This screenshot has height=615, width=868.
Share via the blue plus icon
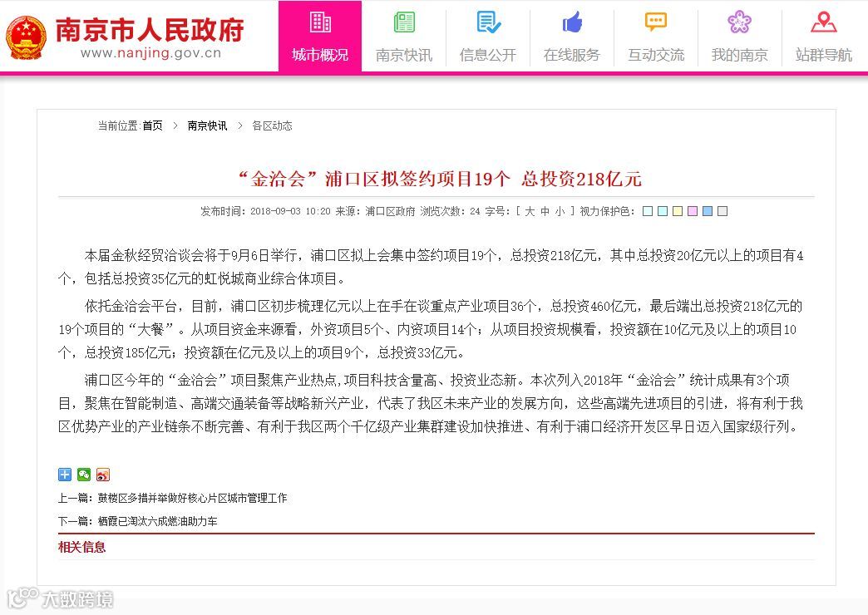[x=65, y=475]
